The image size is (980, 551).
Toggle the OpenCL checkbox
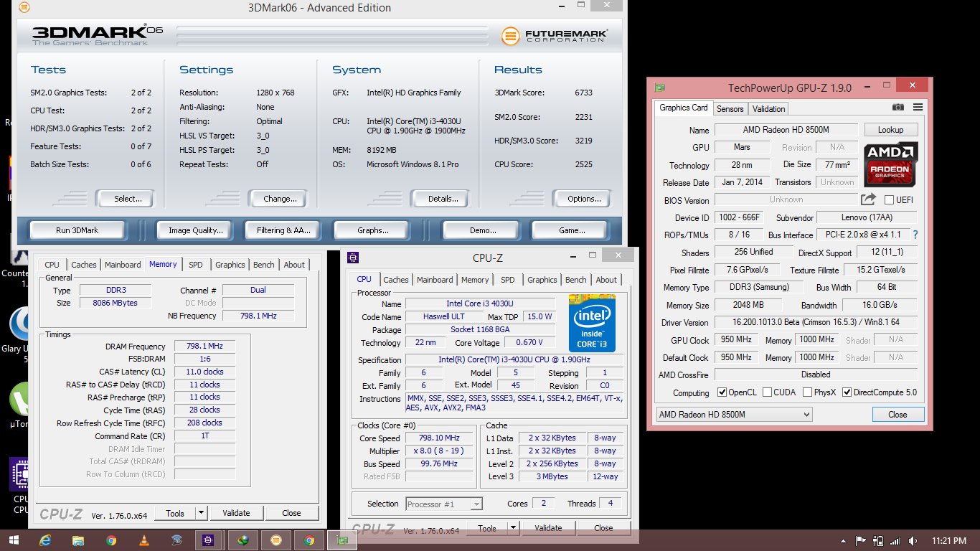[x=722, y=392]
